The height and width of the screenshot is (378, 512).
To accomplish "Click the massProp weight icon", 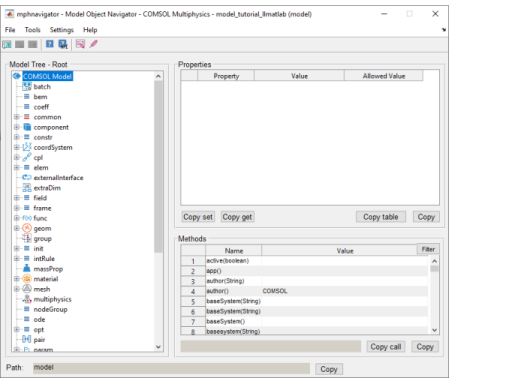I will [27, 268].
